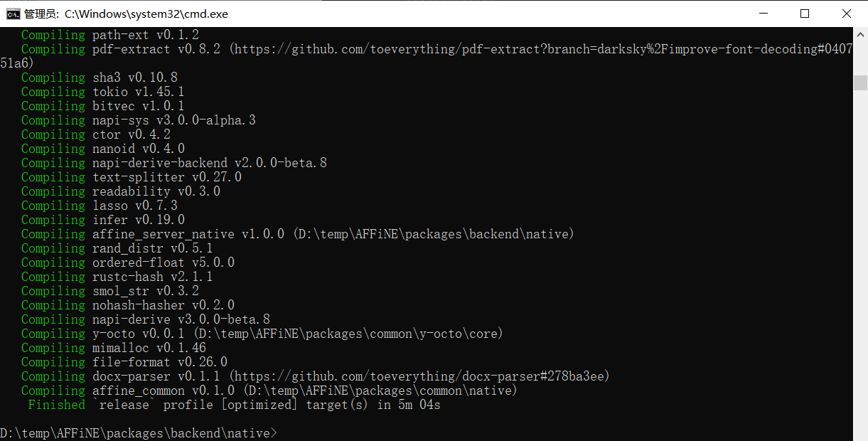Viewport: 868px width, 441px height.
Task: Click the affine_server_native package path
Action: [x=433, y=234]
